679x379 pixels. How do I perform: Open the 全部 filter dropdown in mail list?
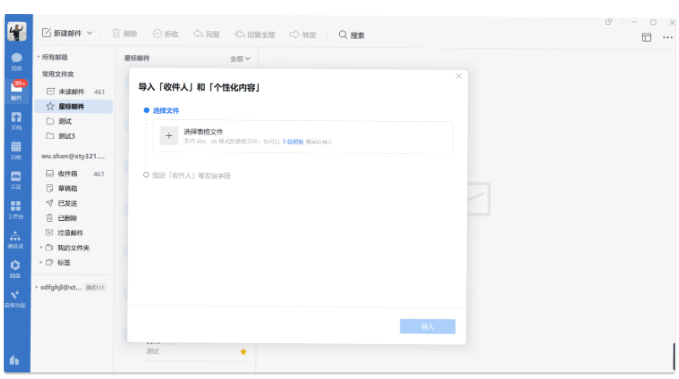[x=240, y=58]
